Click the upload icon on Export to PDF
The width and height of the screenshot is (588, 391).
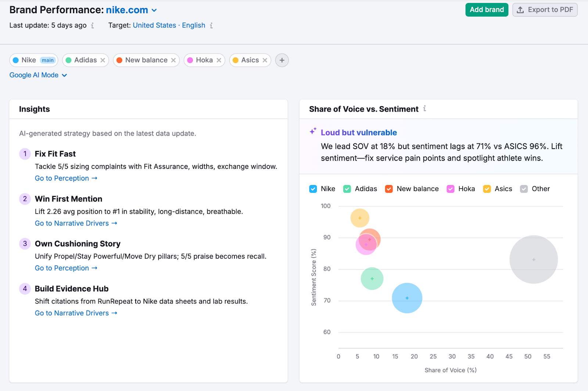point(520,10)
